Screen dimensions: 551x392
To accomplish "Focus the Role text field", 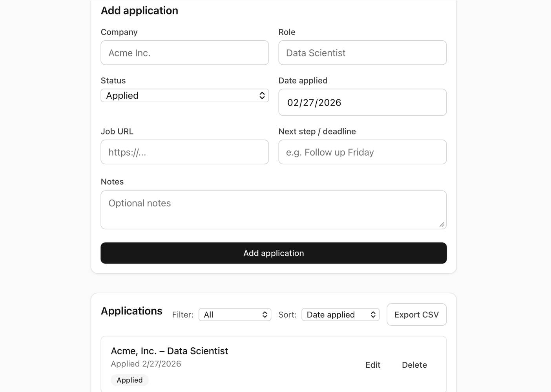I will click(362, 53).
